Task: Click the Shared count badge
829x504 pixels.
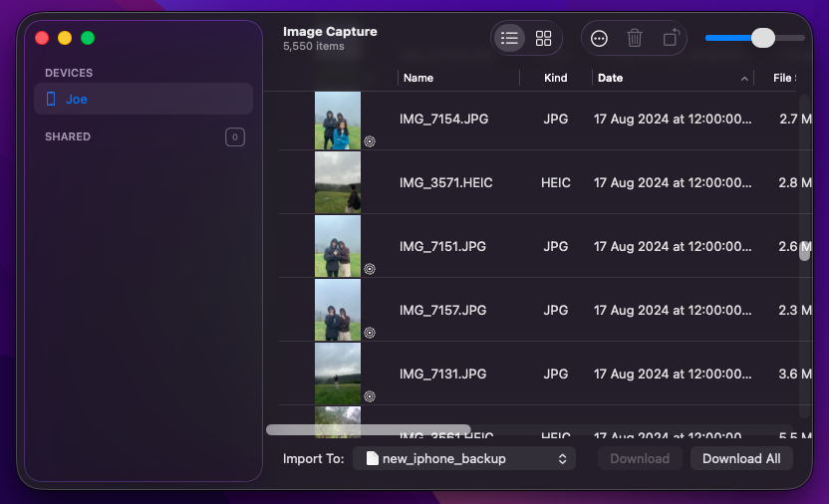Action: coord(235,137)
